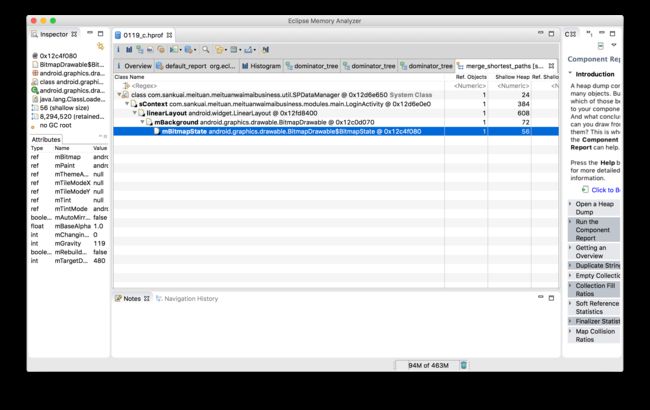Sort by the Shallow Heap column header
Screen dimensions: 650x410
click(x=512, y=77)
